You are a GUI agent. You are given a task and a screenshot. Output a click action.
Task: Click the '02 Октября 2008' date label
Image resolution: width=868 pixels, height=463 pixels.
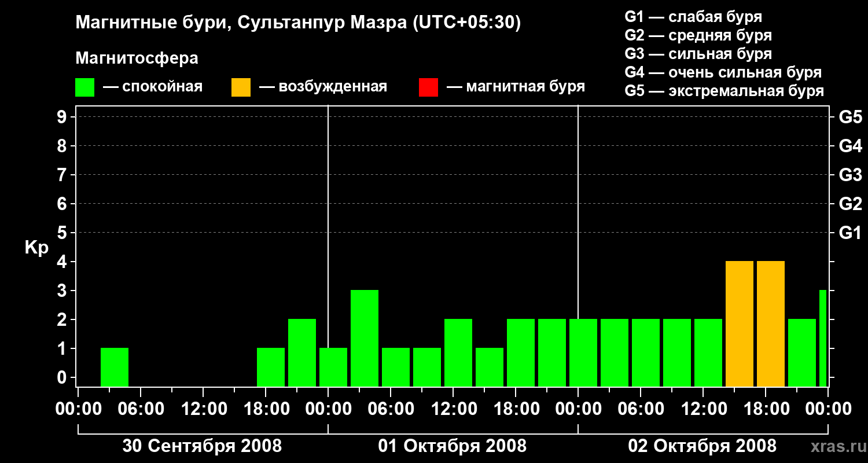tap(703, 446)
